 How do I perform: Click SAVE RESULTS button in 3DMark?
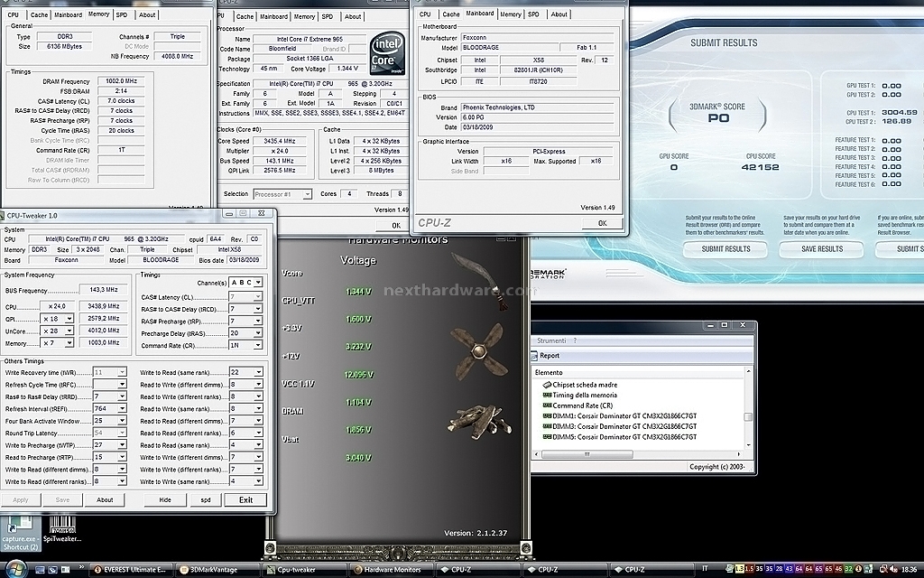pos(821,249)
